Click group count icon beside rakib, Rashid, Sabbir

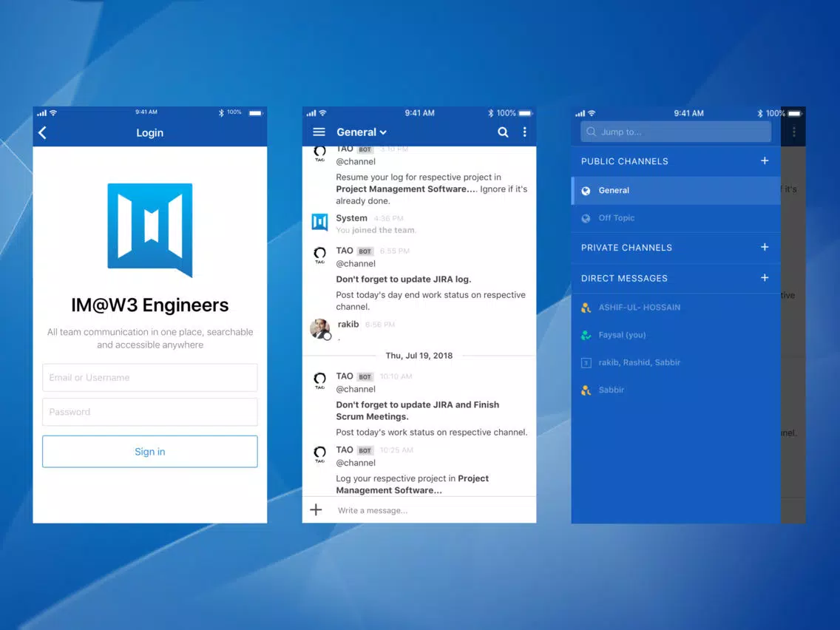[x=586, y=362]
